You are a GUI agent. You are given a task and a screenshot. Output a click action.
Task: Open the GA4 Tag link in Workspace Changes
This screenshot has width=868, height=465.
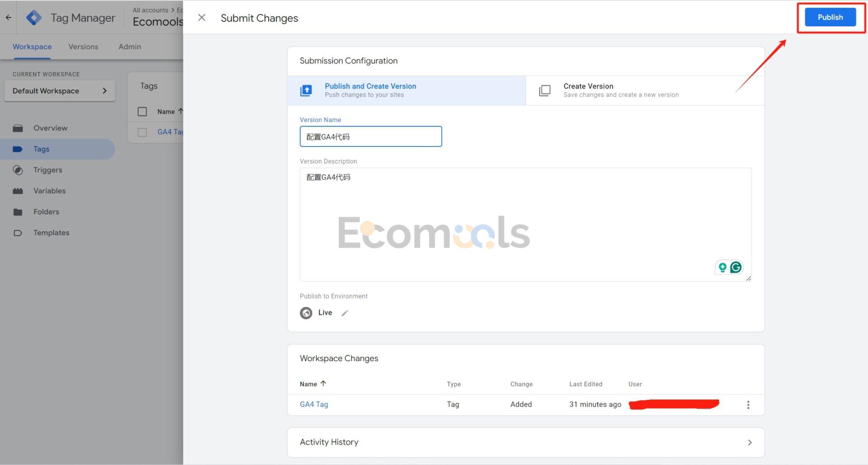[314, 404]
